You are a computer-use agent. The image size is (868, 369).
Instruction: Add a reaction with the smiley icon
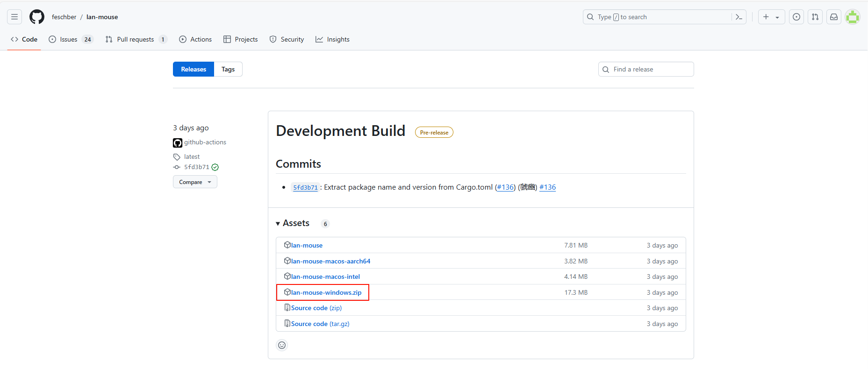coord(282,345)
